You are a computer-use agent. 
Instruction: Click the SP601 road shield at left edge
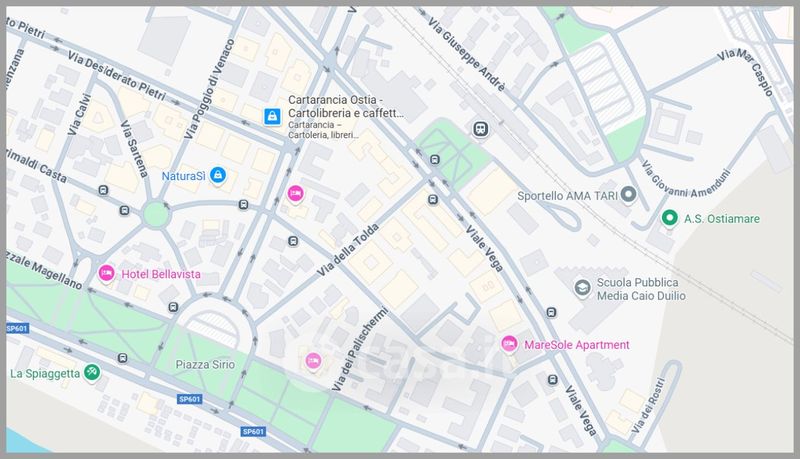coord(17,328)
